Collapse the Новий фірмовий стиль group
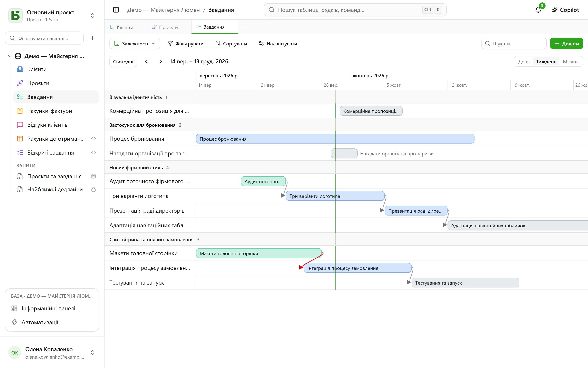Screen dimensions: 588x368 (136, 167)
